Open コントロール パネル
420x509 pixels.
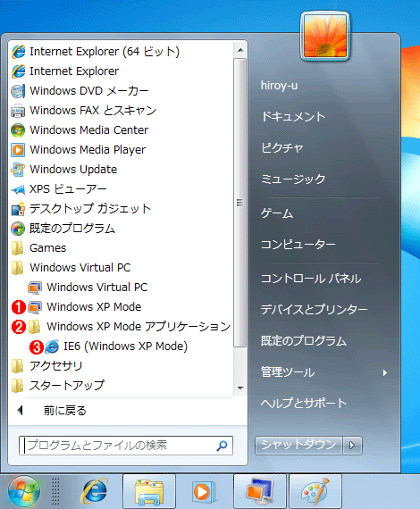tap(311, 279)
